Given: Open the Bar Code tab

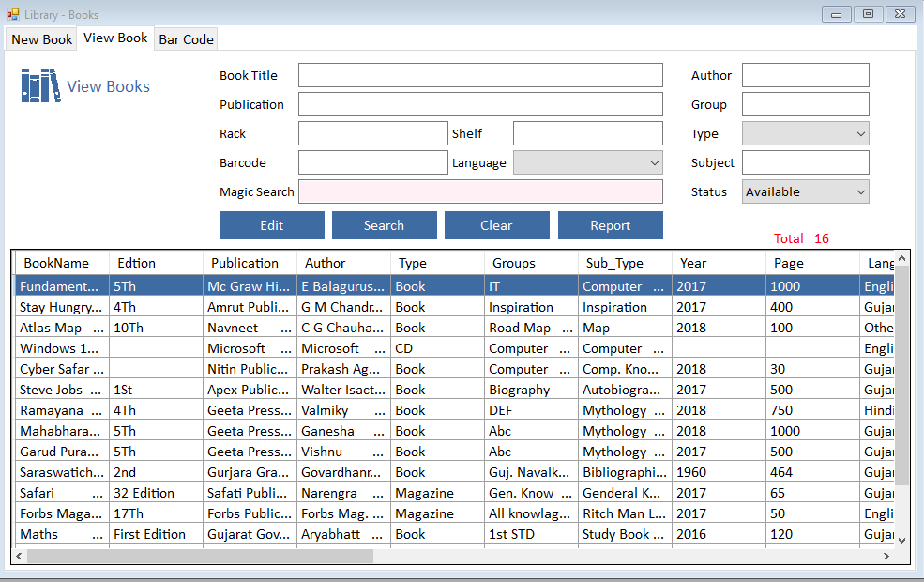Looking at the screenshot, I should [x=186, y=39].
